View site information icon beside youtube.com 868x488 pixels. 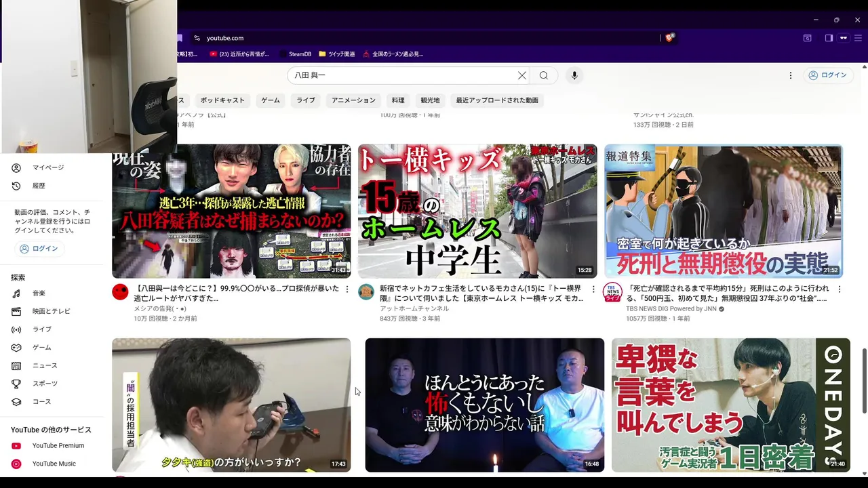pos(197,38)
